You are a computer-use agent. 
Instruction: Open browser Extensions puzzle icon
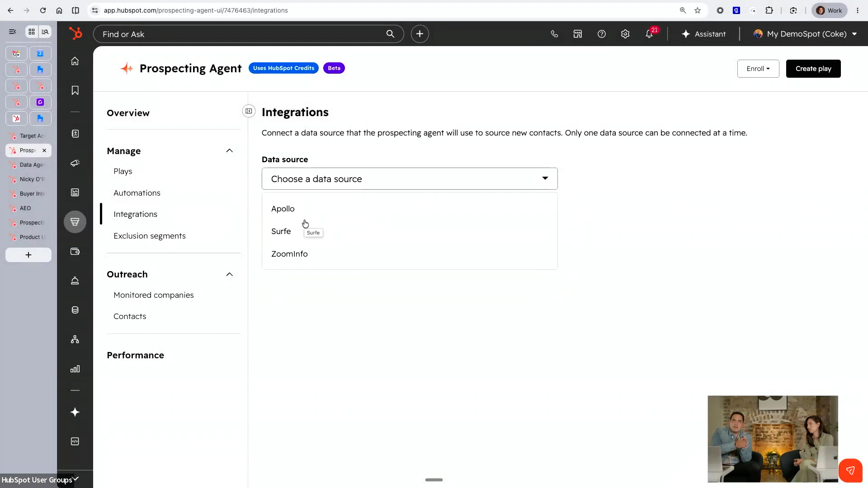click(769, 10)
